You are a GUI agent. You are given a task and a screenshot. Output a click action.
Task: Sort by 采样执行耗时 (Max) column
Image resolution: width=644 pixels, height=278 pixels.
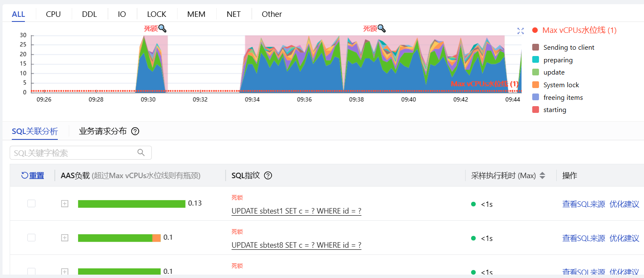tap(542, 176)
